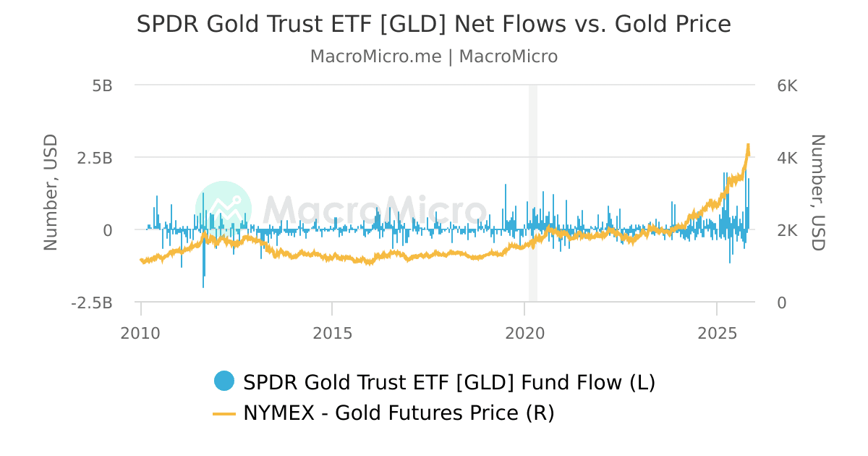The image size is (868, 456).
Task: Click the gold price line's peak near 2025
Action: click(748, 145)
